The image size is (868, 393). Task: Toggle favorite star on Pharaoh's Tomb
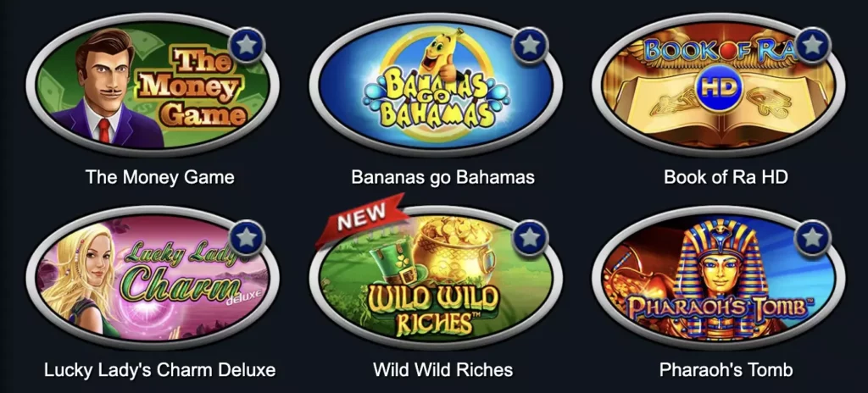pos(812,237)
